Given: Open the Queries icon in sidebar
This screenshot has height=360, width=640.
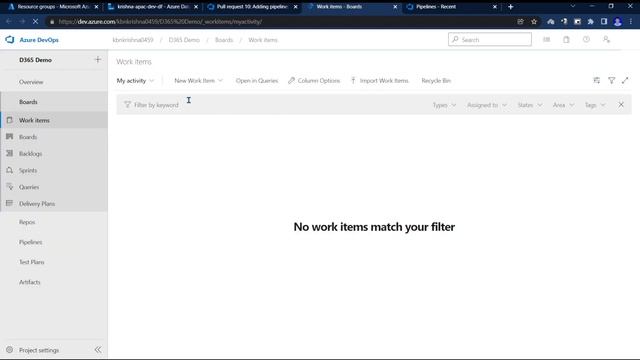Looking at the screenshot, I should point(10,187).
